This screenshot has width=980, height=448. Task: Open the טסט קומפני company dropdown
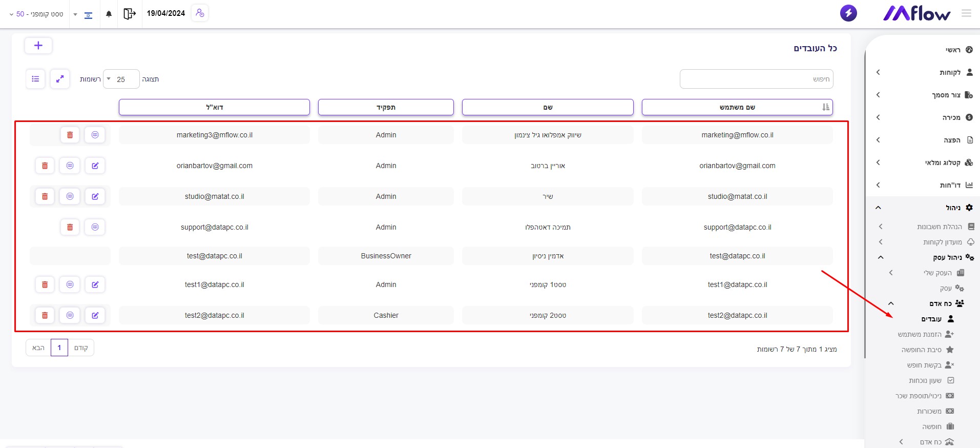pyautogui.click(x=36, y=14)
